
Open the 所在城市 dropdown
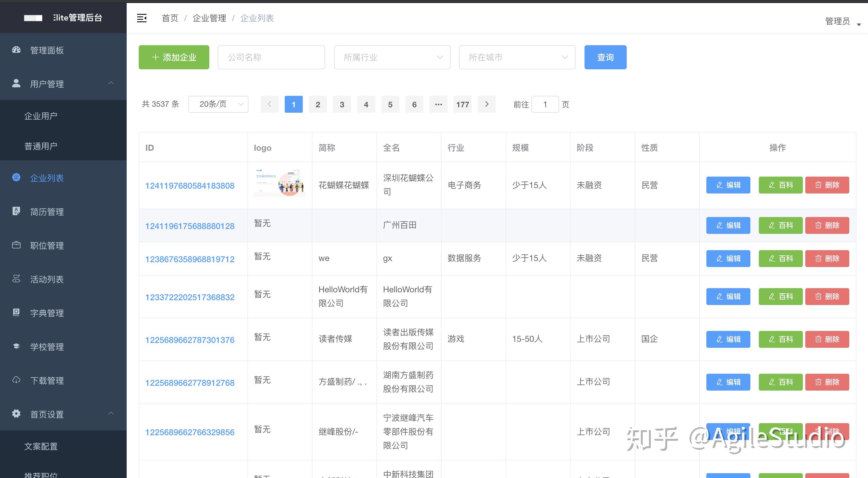(x=517, y=57)
